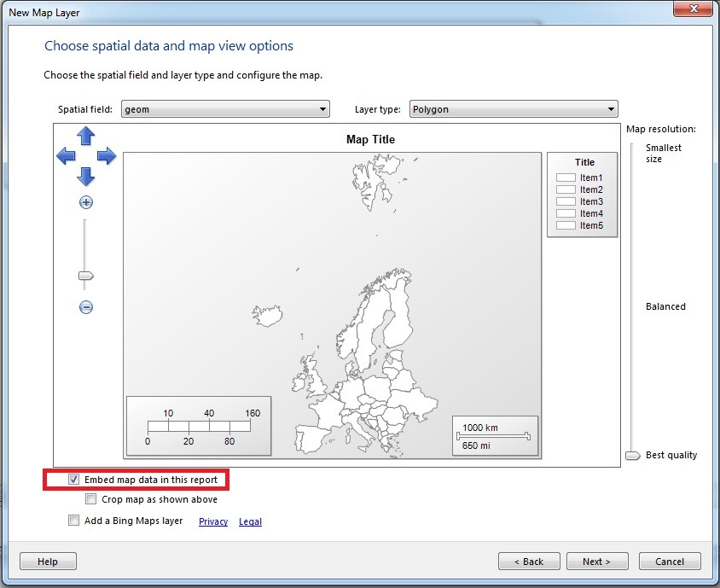
Task: Cancel the New Map Layer wizard
Action: [670, 562]
